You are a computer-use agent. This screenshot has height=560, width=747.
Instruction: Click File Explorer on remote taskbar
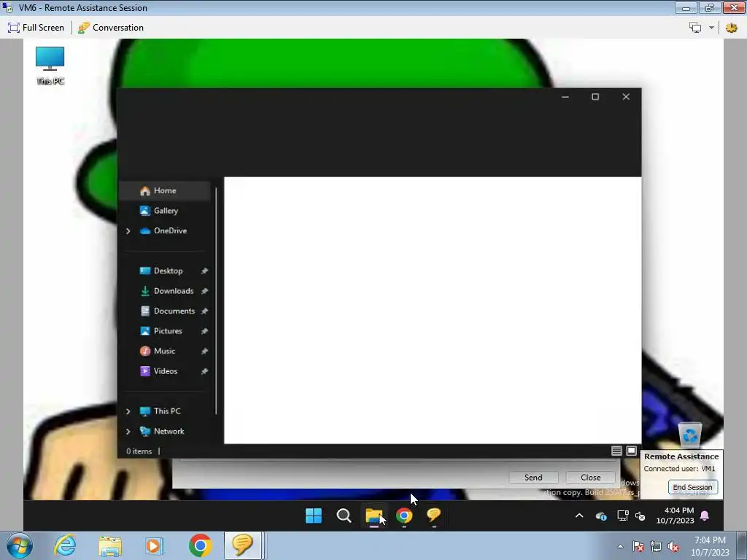pyautogui.click(x=374, y=516)
